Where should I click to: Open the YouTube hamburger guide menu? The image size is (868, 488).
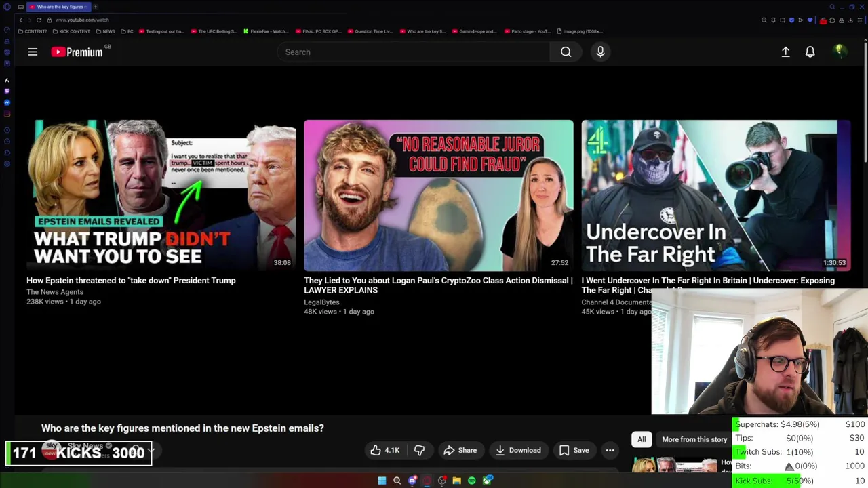(33, 52)
